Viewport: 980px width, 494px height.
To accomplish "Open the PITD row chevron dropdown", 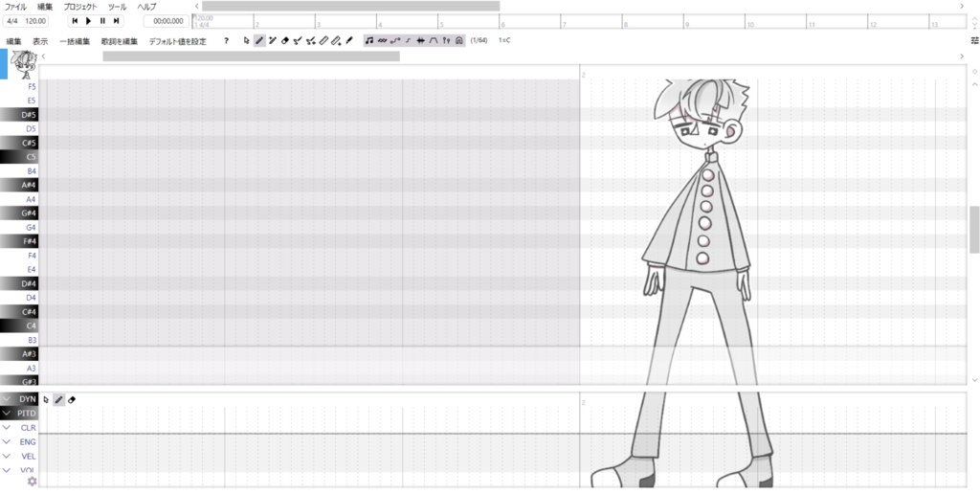I will (7, 414).
